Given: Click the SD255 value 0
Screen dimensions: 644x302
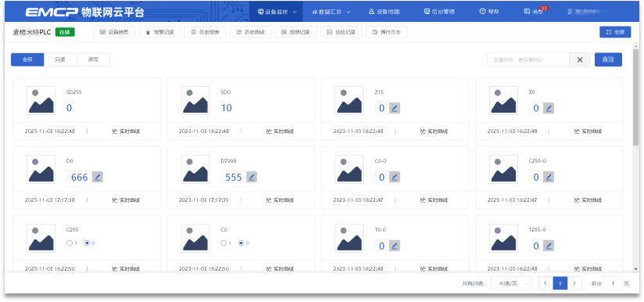Looking at the screenshot, I should pyautogui.click(x=69, y=108).
